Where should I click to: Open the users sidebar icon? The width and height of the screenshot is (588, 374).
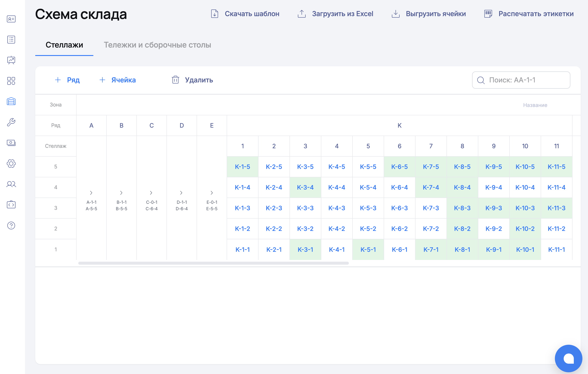pos(11,184)
